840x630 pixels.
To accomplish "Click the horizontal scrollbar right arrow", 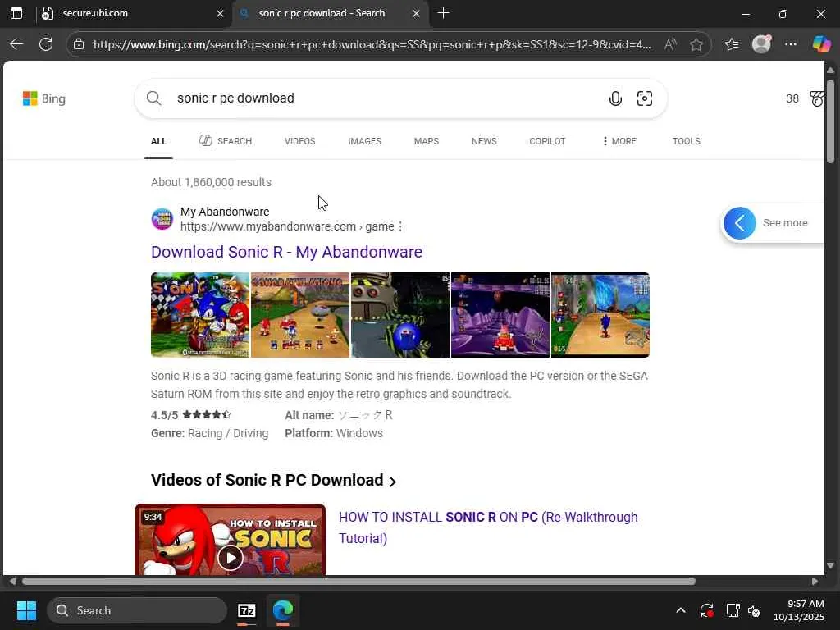I will (x=815, y=582).
